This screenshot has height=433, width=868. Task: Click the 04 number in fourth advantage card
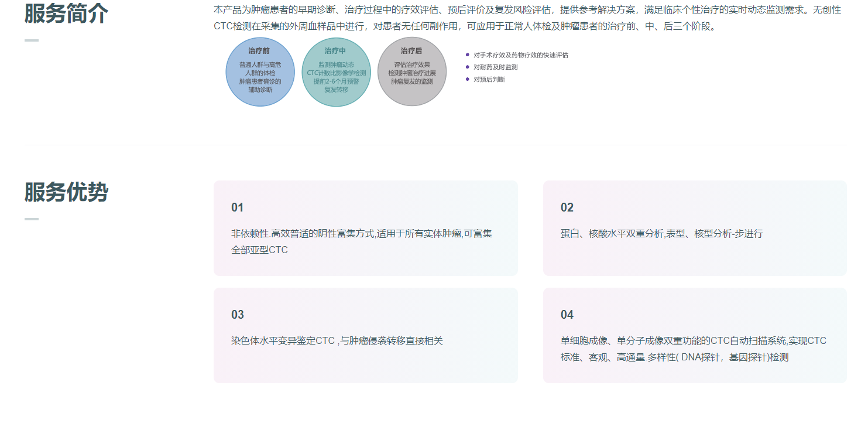pos(567,315)
